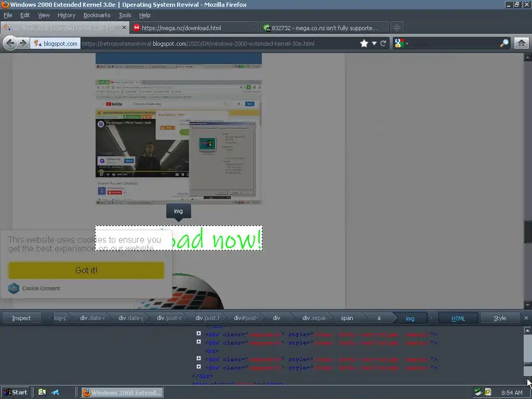This screenshot has width=532, height=399.
Task: Click the quick launch search icon on taskbar
Action: (42, 393)
